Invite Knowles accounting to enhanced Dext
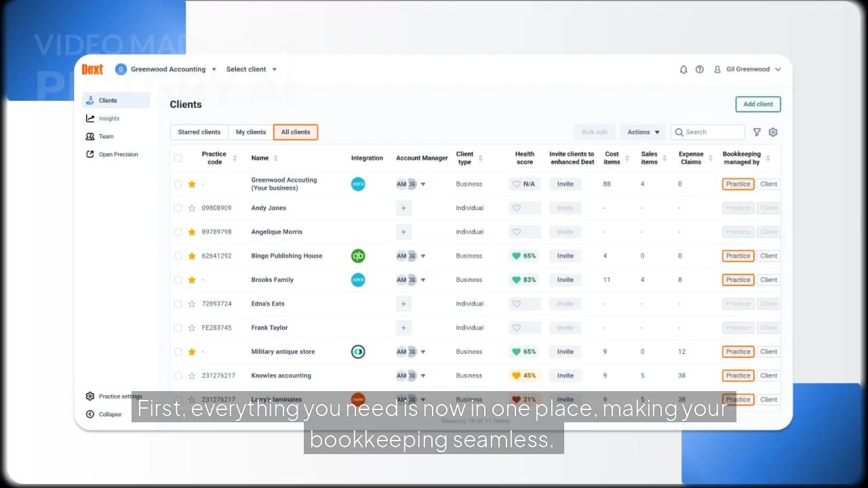This screenshot has height=488, width=868. 566,375
